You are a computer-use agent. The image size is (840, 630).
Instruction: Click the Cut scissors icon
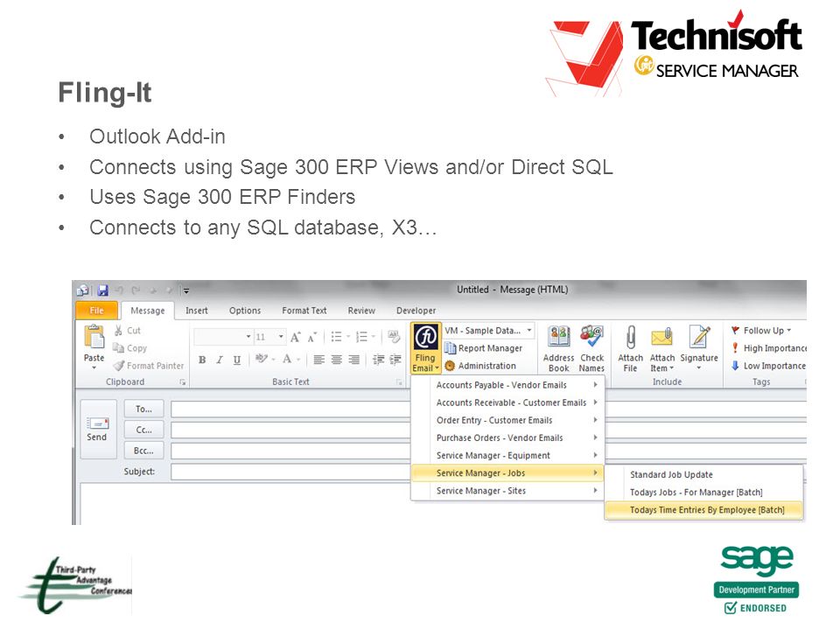[x=118, y=331]
